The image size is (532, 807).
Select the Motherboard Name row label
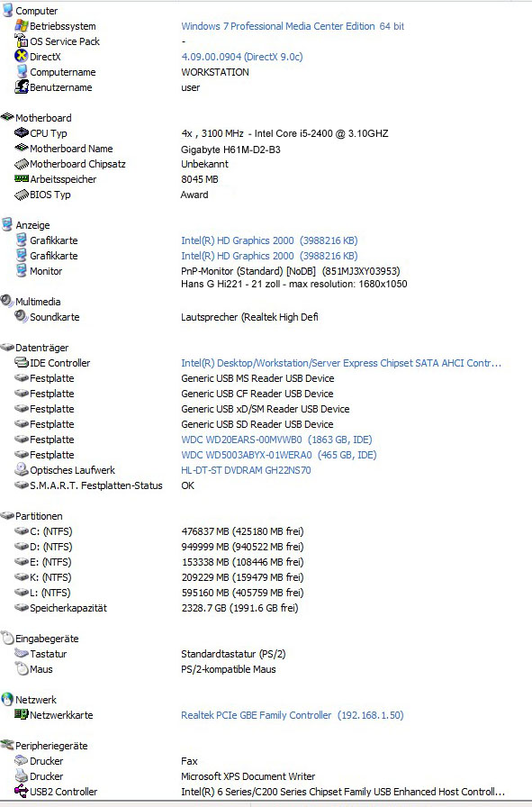pyautogui.click(x=71, y=149)
